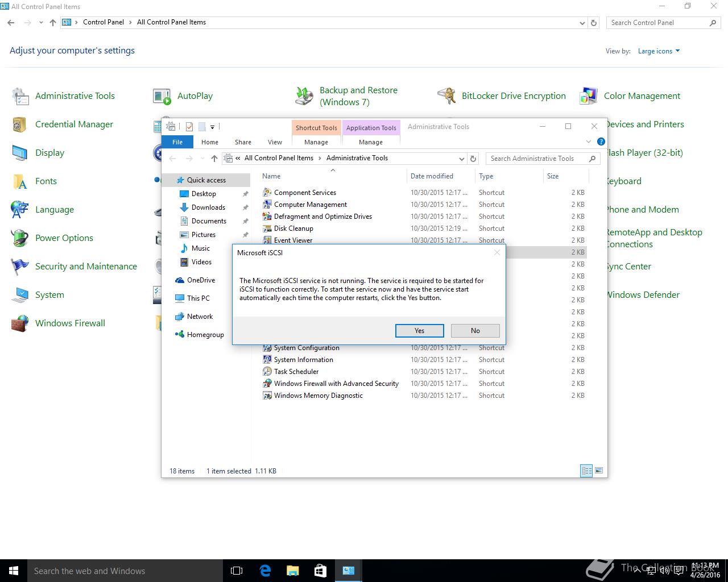Click Search Administrative Tools field
This screenshot has height=582, width=728.
pyautogui.click(x=543, y=159)
